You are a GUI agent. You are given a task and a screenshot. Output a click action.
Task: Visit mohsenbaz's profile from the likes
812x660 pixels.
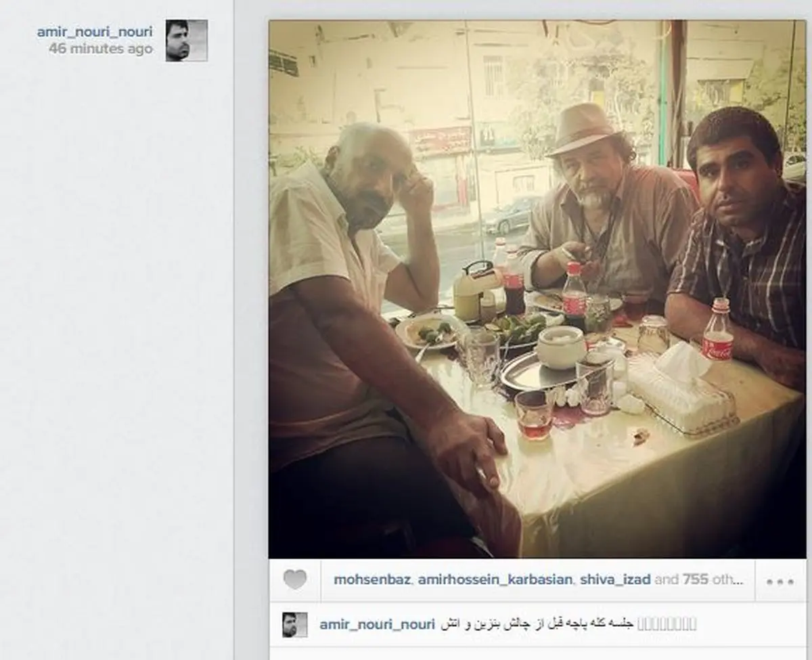tap(371, 579)
